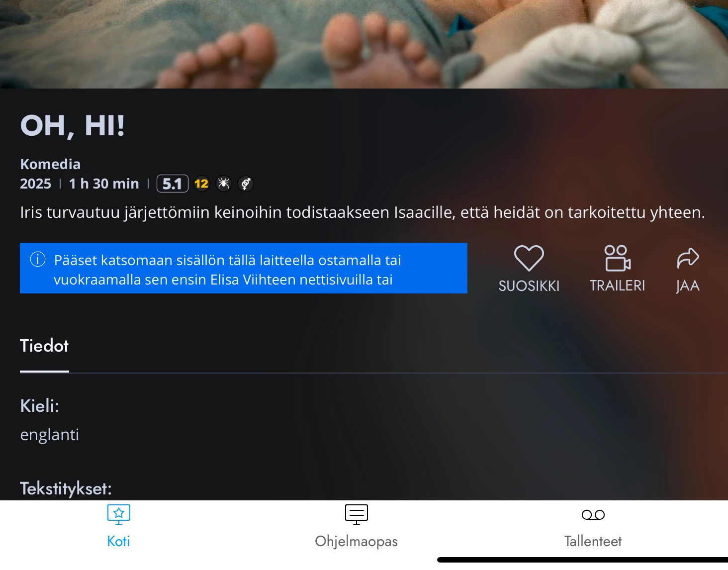Open the Tallenteet tab label
The width and height of the screenshot is (728, 570).
[x=593, y=541]
